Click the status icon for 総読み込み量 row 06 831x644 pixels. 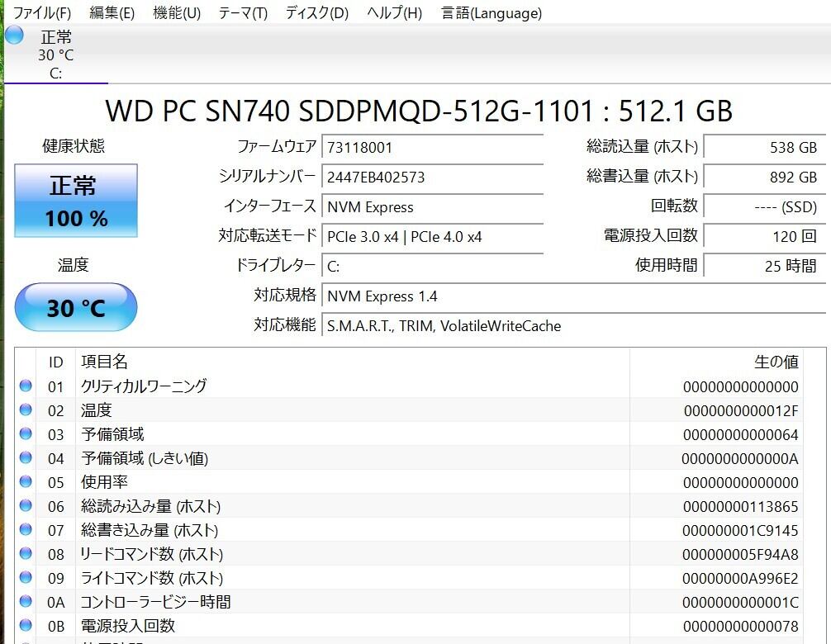26,505
